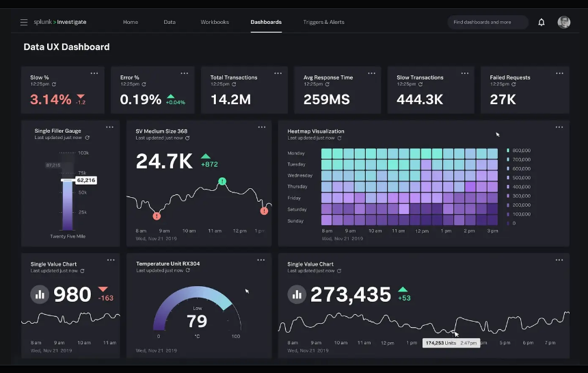Click the Splunk Investigate logo
The height and width of the screenshot is (373, 588).
click(60, 22)
